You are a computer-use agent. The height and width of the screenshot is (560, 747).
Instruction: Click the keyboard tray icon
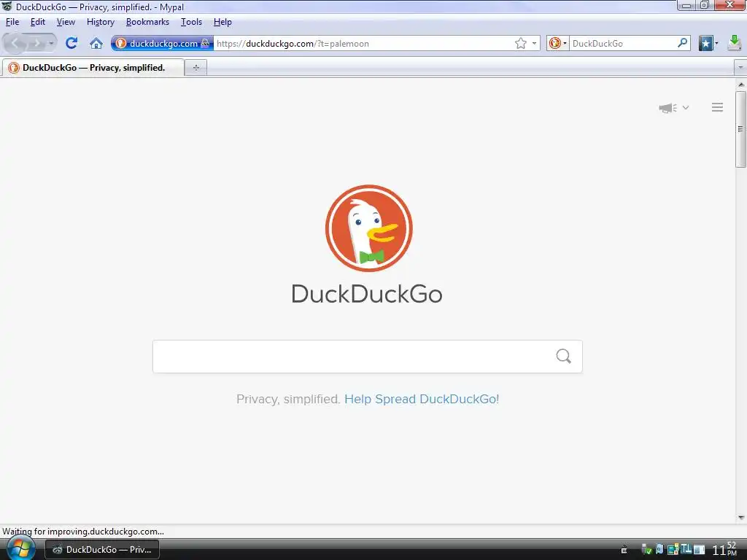[x=624, y=550]
